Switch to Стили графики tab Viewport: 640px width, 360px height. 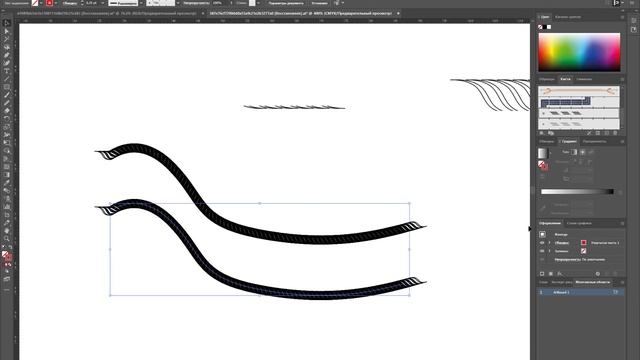[579, 223]
